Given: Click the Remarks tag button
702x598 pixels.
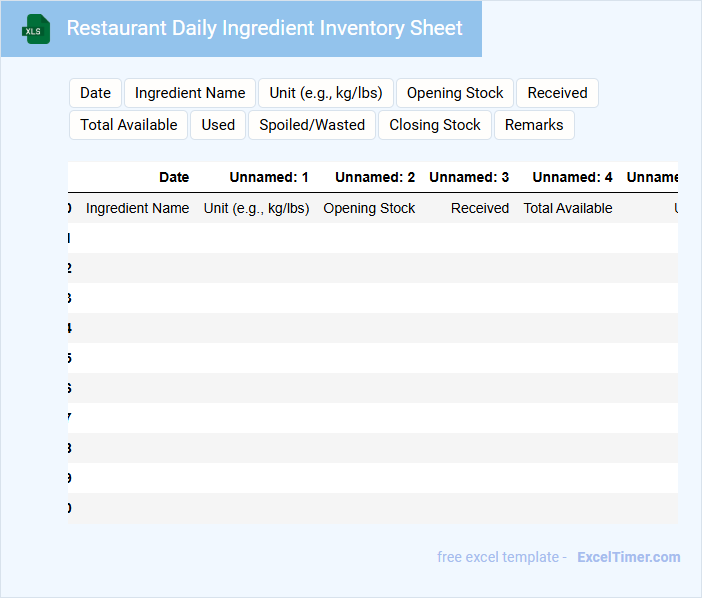Looking at the screenshot, I should click(534, 125).
